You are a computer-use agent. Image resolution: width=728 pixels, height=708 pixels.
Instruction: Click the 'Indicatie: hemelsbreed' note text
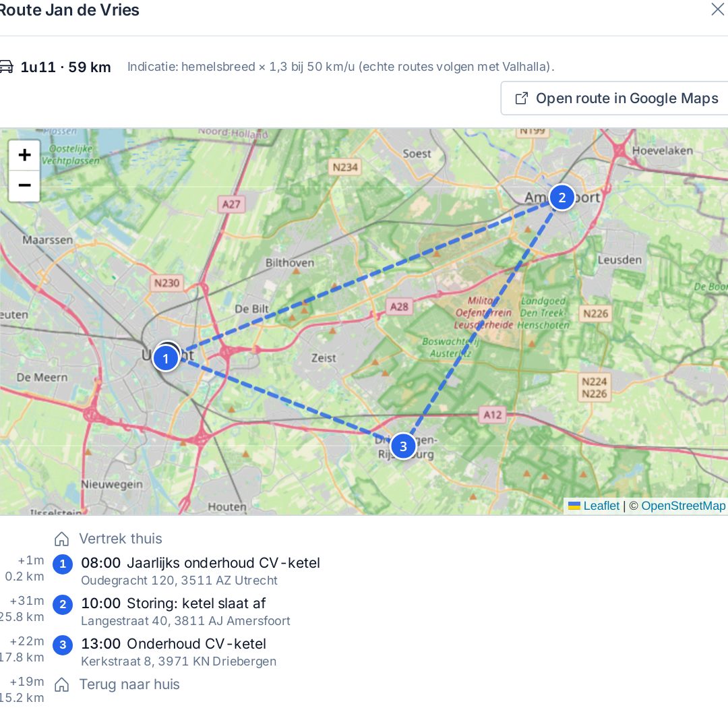(x=341, y=67)
